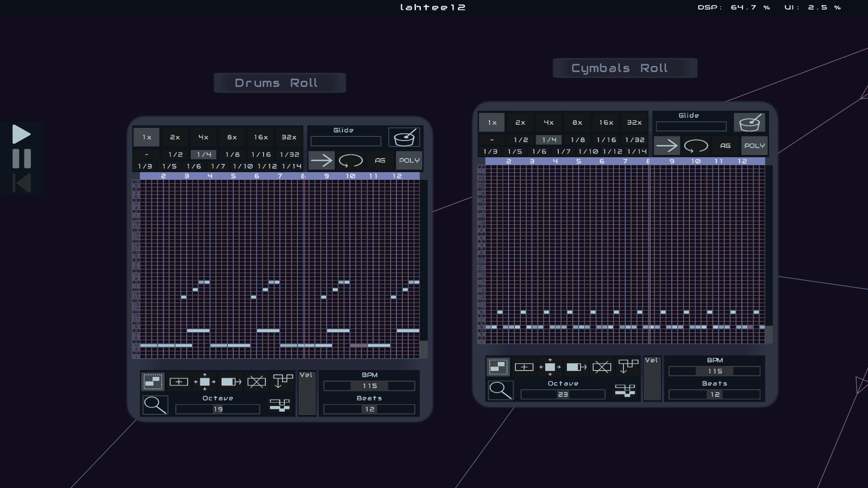Image resolution: width=868 pixels, height=488 pixels.
Task: Click the Cymbals Roll title header
Action: (625, 68)
